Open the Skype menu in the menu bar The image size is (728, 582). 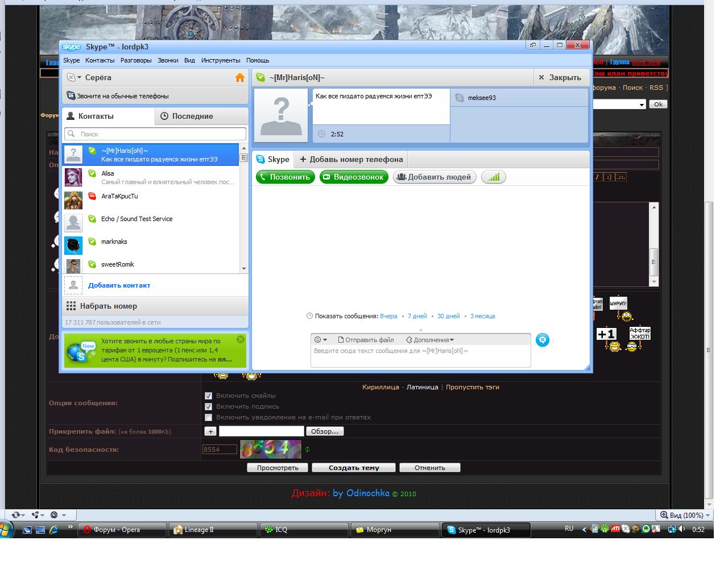click(71, 60)
